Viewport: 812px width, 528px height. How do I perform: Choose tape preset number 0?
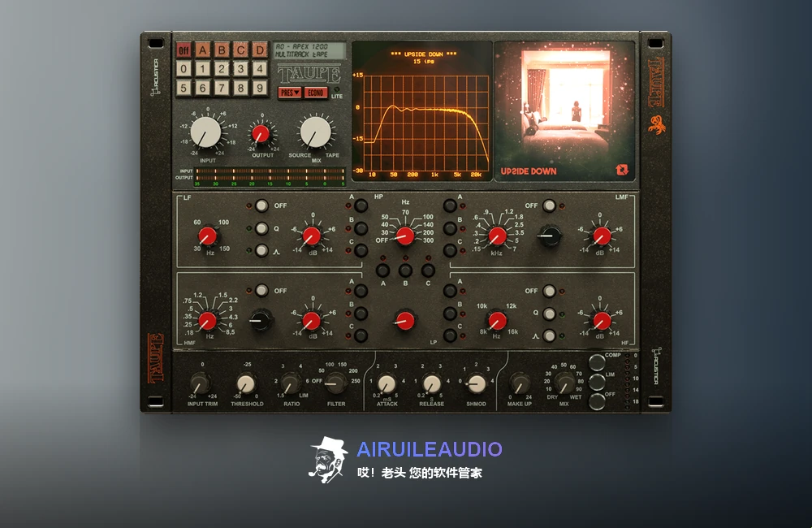[184, 69]
